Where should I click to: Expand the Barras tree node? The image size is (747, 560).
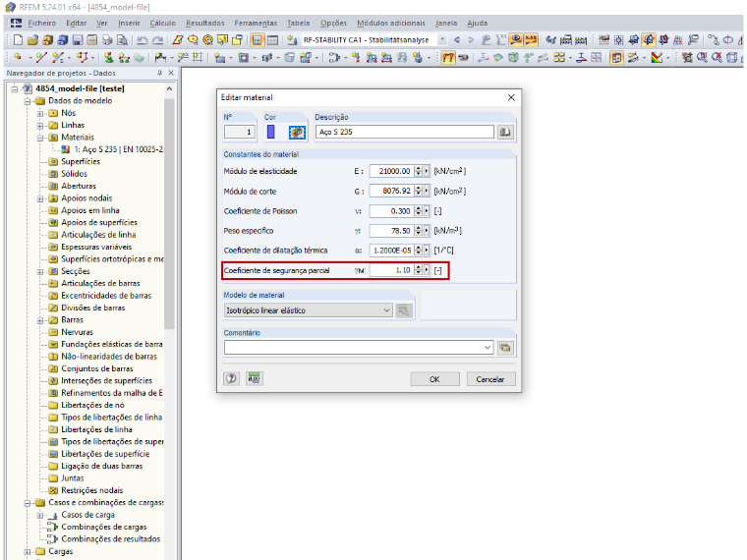40,320
